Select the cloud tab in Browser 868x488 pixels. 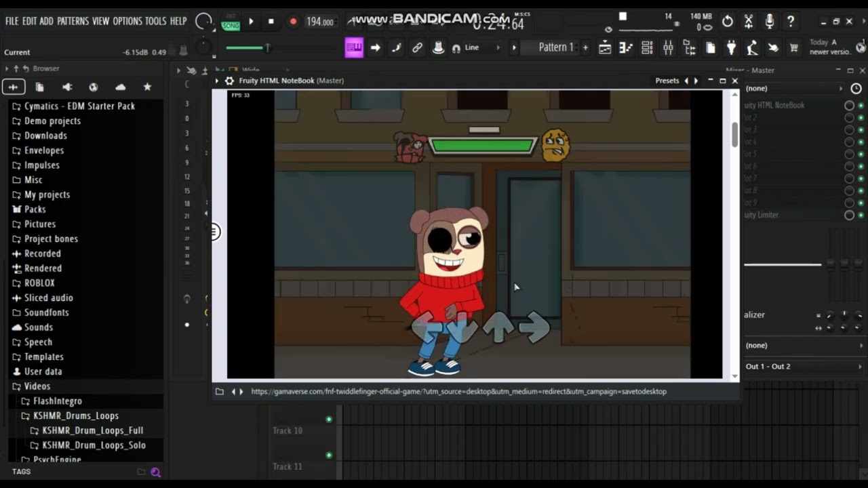pyautogui.click(x=121, y=87)
